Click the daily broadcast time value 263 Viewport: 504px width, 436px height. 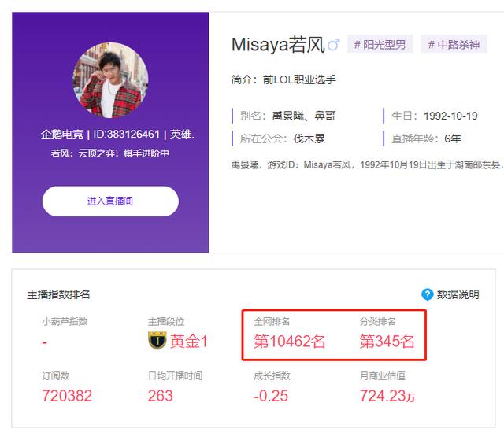coord(160,396)
